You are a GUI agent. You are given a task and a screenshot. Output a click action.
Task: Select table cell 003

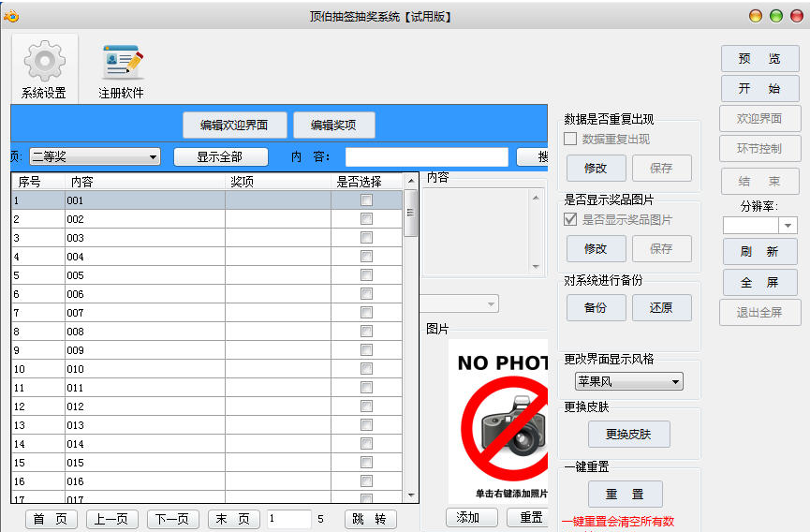(144, 238)
